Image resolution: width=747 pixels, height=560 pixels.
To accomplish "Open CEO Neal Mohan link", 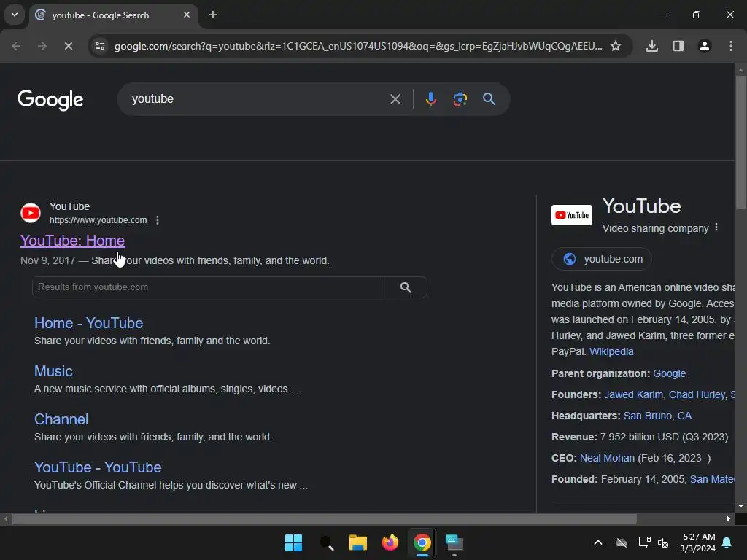I will (x=607, y=458).
